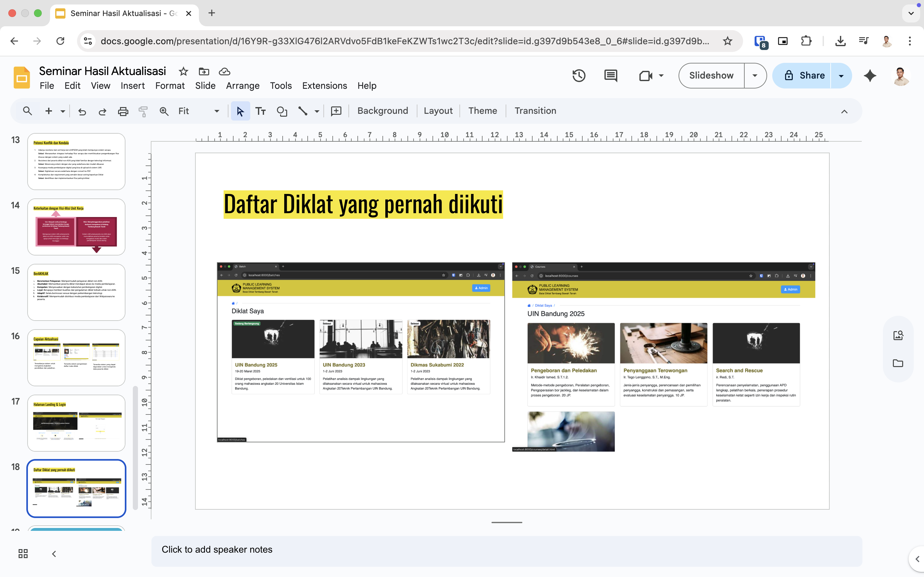The width and height of the screenshot is (924, 577).
Task: Open the Fit zoom level dropdown
Action: point(199,111)
